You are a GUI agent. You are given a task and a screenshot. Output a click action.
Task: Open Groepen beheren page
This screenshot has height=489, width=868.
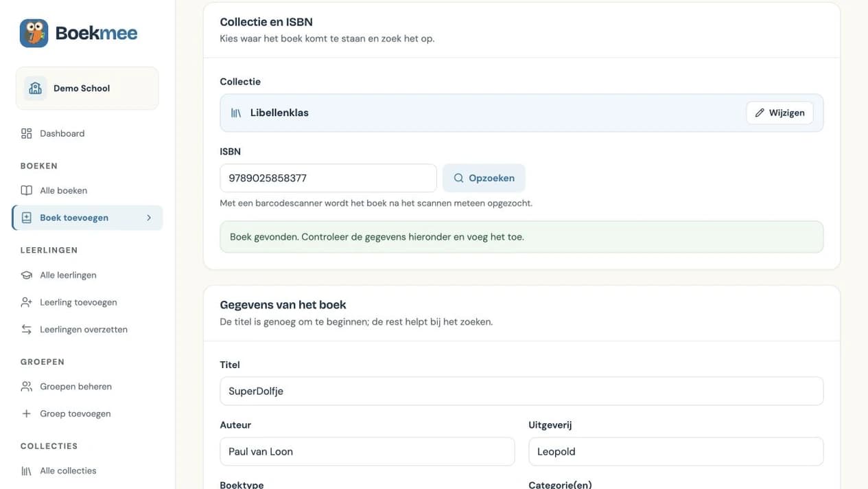pos(87,387)
